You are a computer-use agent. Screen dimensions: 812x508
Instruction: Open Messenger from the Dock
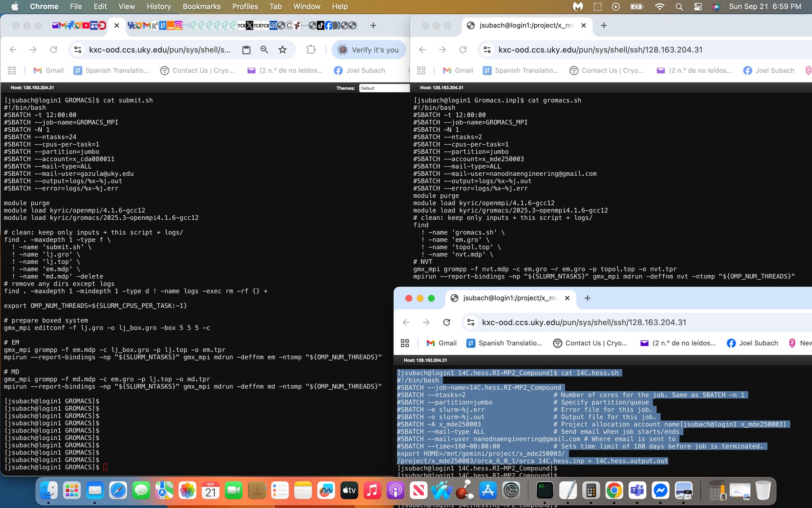[x=661, y=491]
